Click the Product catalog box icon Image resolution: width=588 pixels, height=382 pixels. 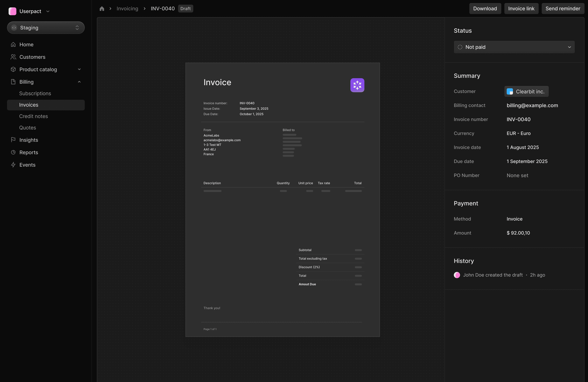13,69
